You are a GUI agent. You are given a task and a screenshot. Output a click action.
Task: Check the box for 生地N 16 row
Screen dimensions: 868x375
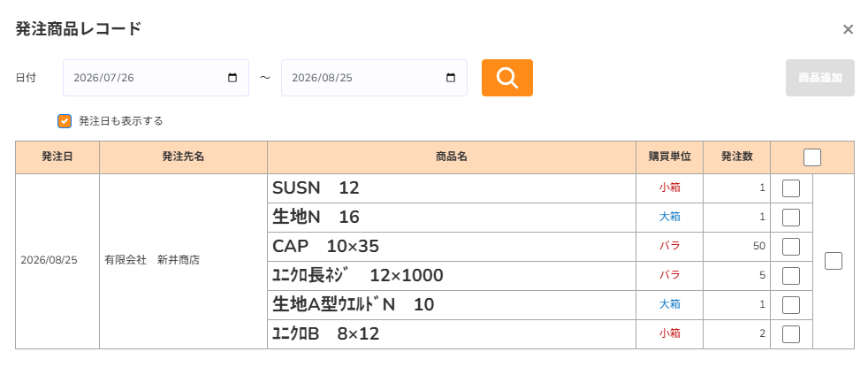[791, 218]
